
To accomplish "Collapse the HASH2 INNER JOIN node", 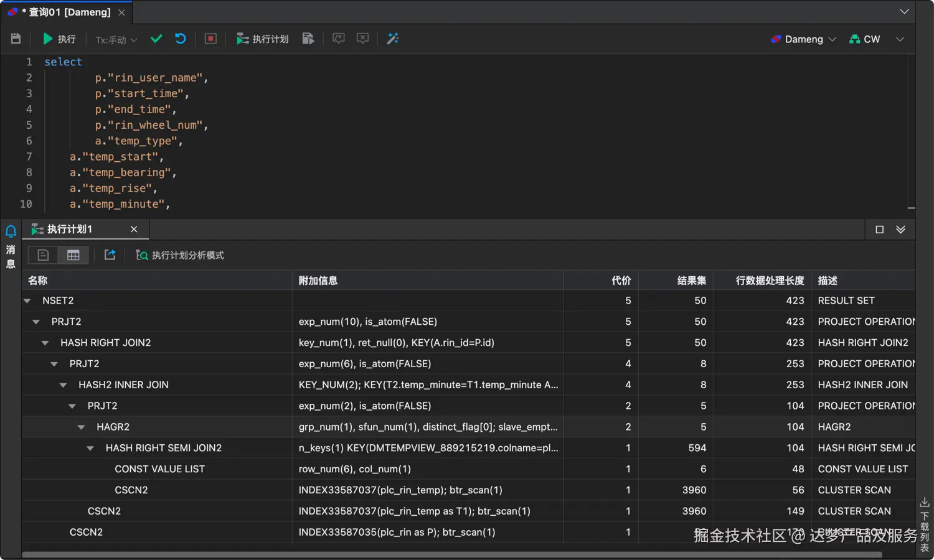I will [x=63, y=385].
